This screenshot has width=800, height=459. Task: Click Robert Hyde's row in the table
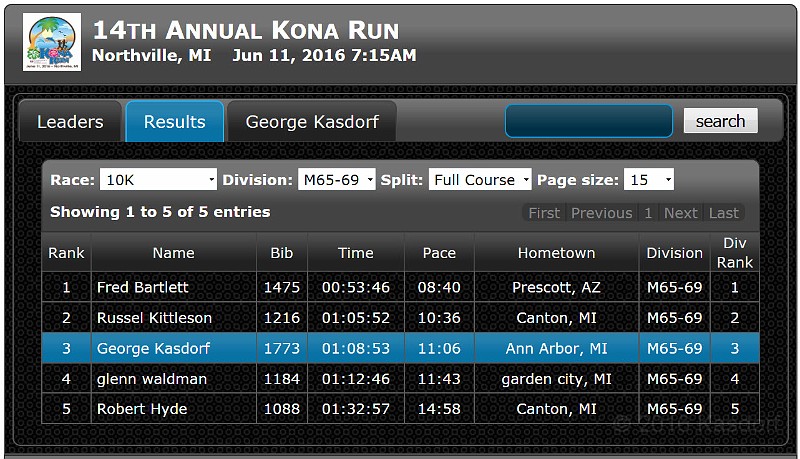point(142,409)
